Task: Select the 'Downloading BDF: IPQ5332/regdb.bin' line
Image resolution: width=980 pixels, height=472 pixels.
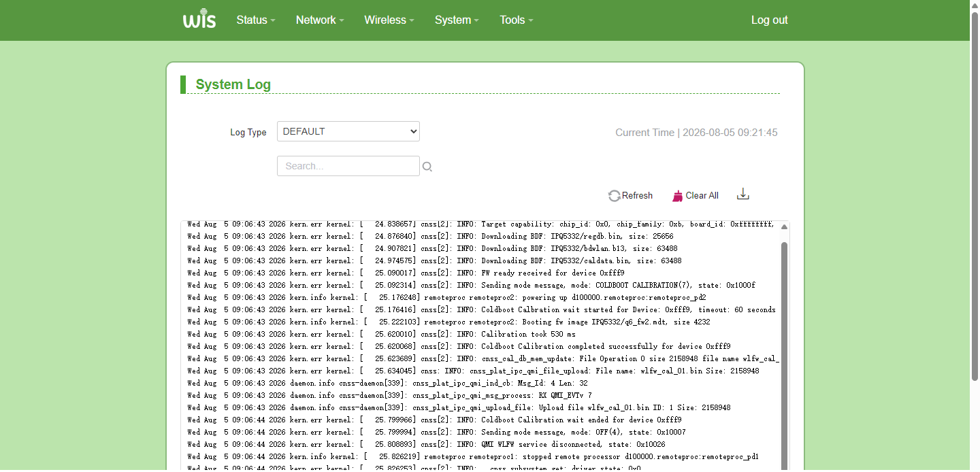Action: (x=430, y=236)
